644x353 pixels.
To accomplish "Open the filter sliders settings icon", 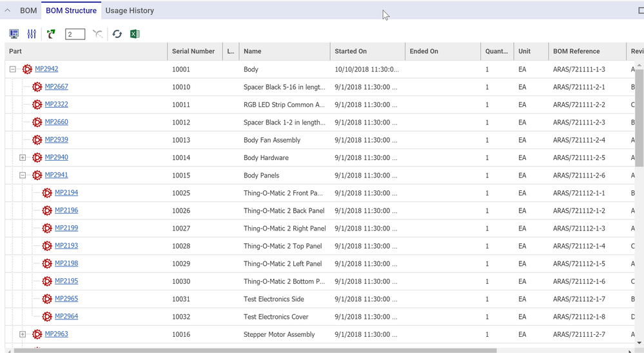I will [x=32, y=34].
